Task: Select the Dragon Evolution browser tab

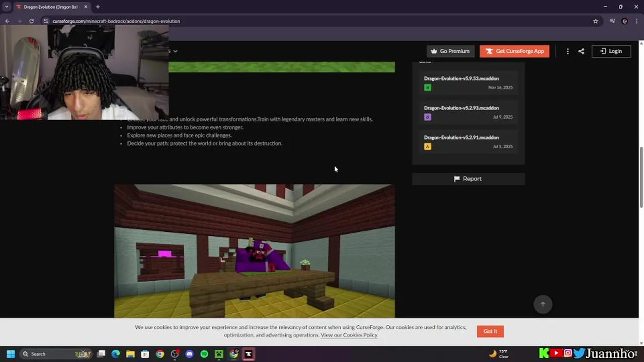Action: pos(50,7)
